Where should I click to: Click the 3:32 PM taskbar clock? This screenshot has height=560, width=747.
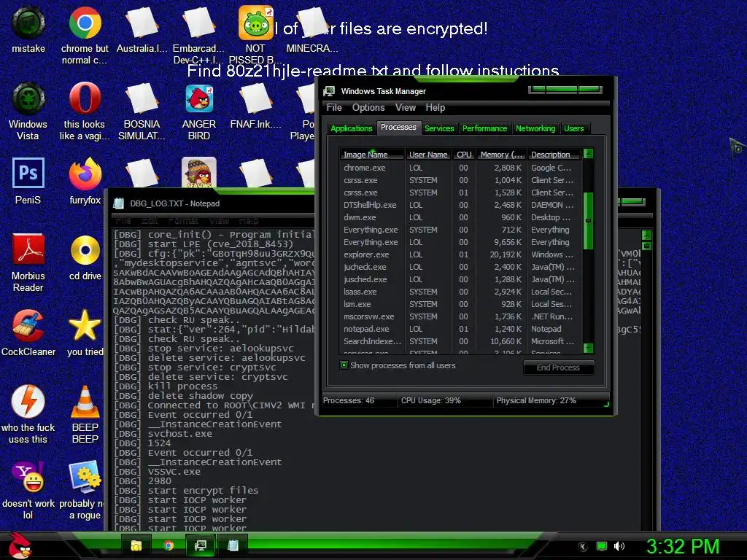[x=683, y=546]
